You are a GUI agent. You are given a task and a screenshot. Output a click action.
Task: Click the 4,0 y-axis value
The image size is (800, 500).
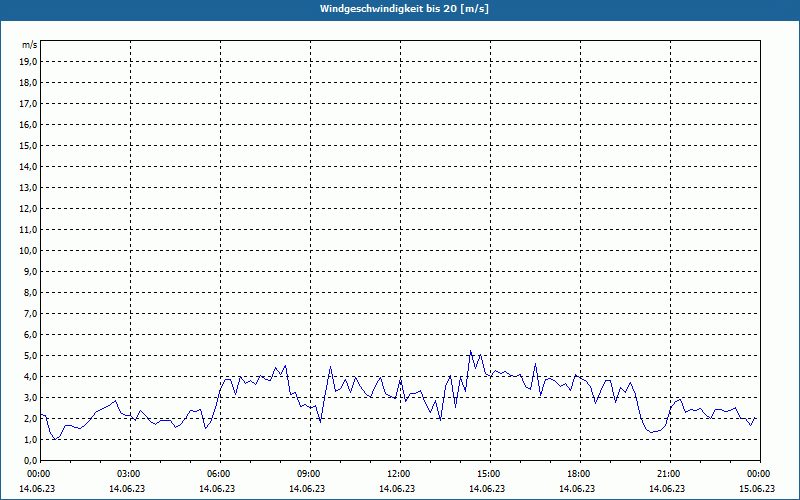tap(30, 377)
